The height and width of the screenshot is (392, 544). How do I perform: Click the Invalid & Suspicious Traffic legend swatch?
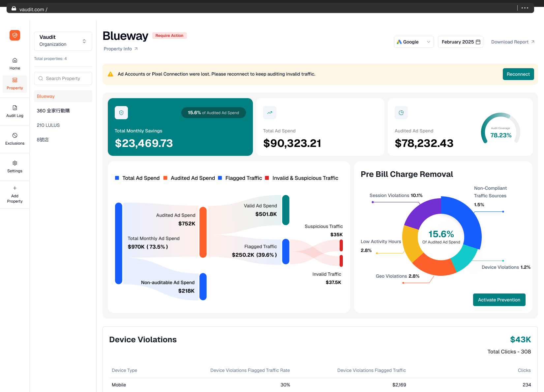(x=267, y=178)
